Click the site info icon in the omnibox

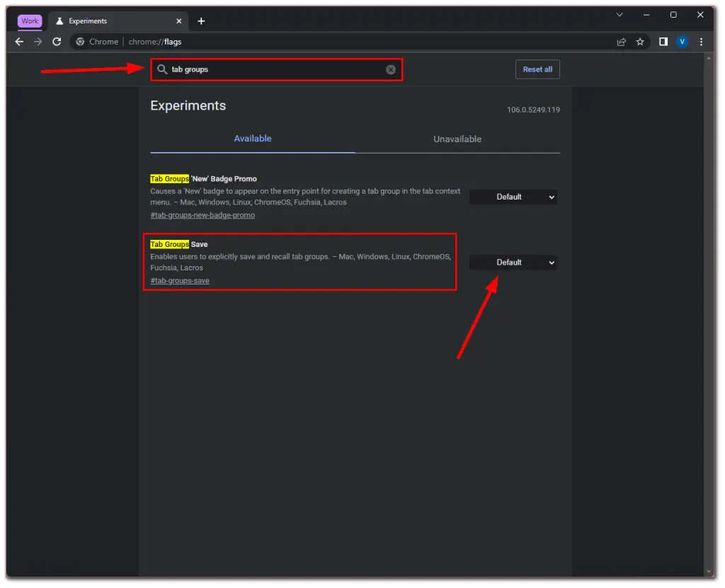click(80, 42)
